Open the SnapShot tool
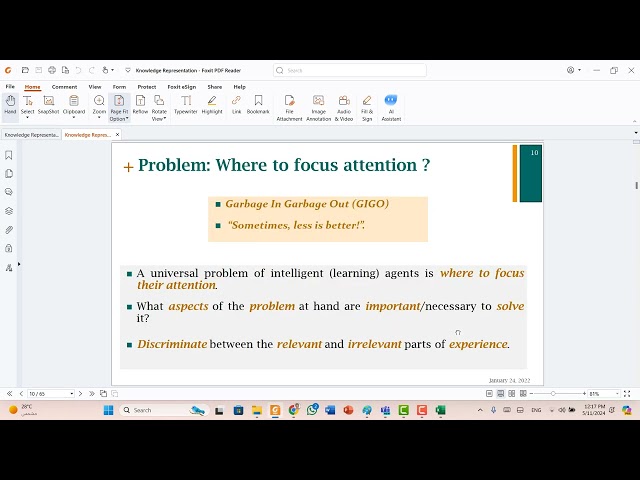Screen dimensions: 640x480 [x=49, y=105]
